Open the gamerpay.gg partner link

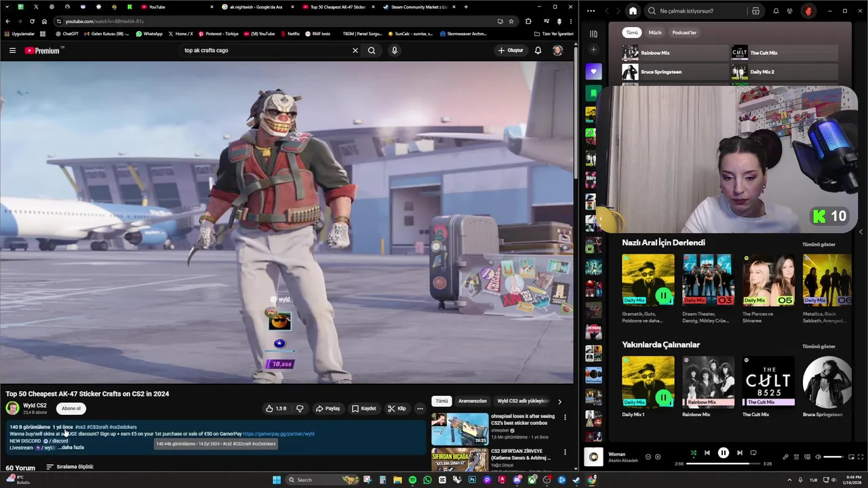tap(278, 434)
